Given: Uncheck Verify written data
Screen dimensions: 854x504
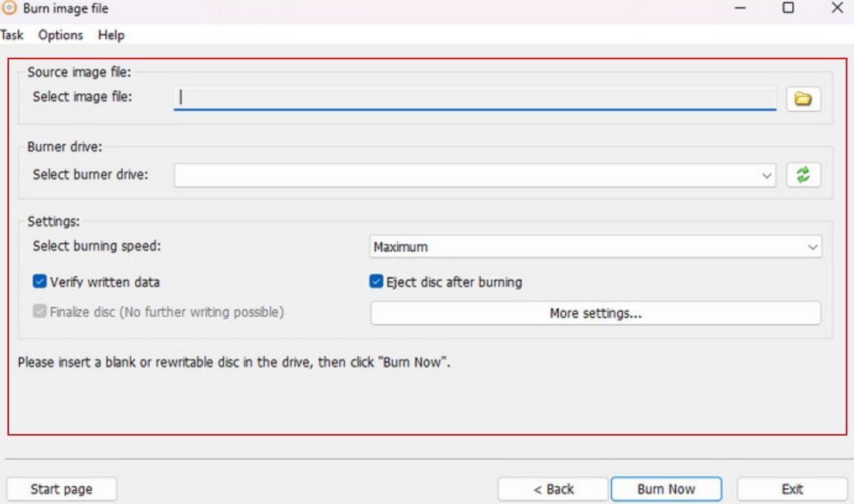Looking at the screenshot, I should (x=40, y=282).
